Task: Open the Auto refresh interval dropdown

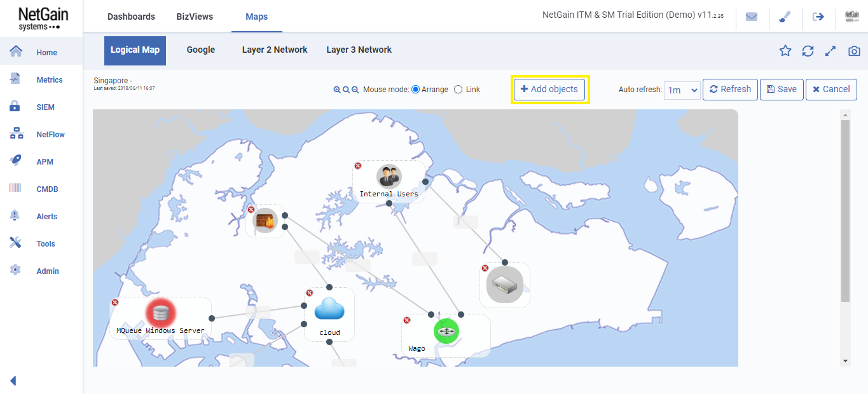Action: pyautogui.click(x=682, y=90)
